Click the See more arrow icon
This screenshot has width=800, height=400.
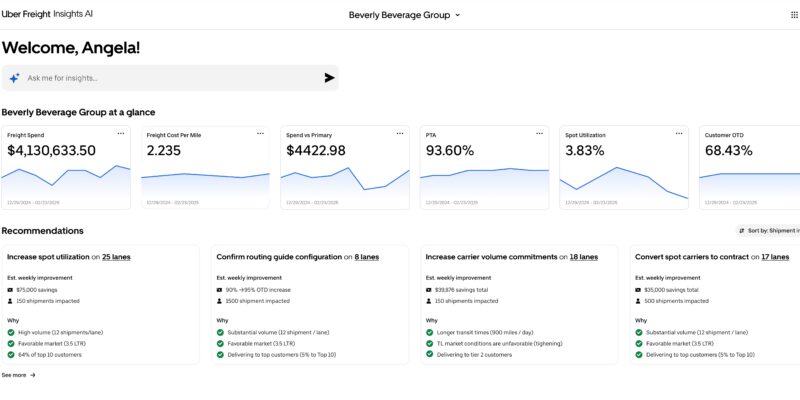pos(33,375)
